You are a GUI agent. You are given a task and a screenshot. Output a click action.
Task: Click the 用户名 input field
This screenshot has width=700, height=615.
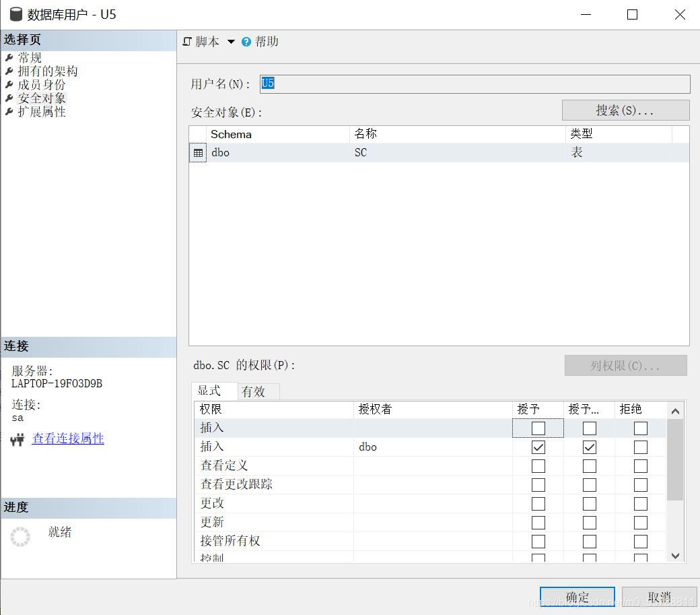pos(475,84)
